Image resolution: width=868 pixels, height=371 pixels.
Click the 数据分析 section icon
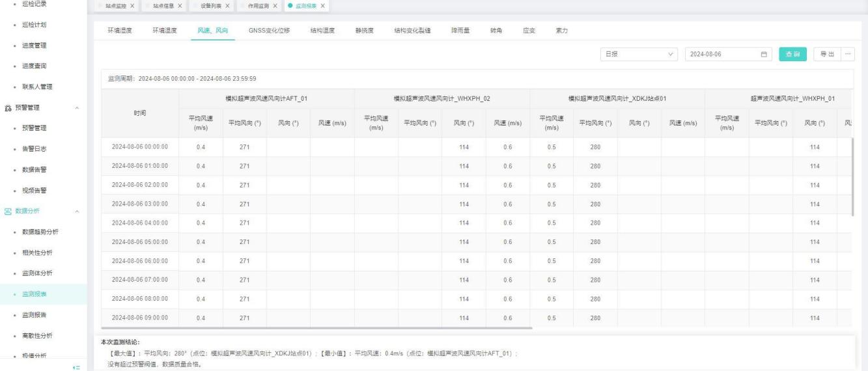click(7, 212)
